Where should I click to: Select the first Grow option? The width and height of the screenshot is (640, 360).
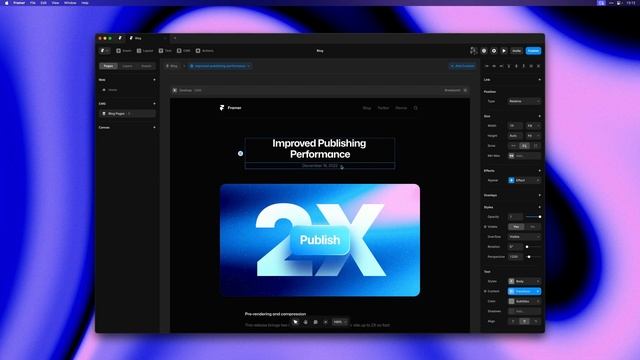513,146
